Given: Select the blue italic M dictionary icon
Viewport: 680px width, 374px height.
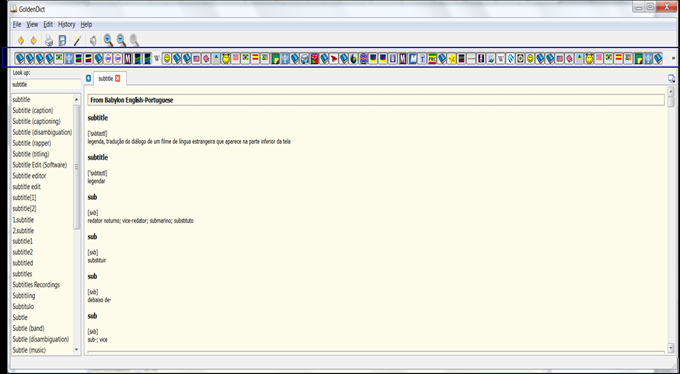Looking at the screenshot, I should pos(413,58).
